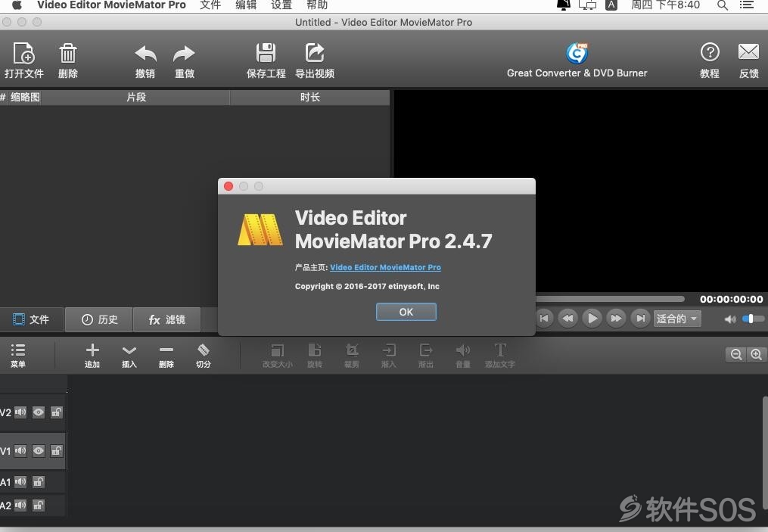Click the Add Text (添加文字) icon
The width and height of the screenshot is (768, 532).
click(500, 350)
